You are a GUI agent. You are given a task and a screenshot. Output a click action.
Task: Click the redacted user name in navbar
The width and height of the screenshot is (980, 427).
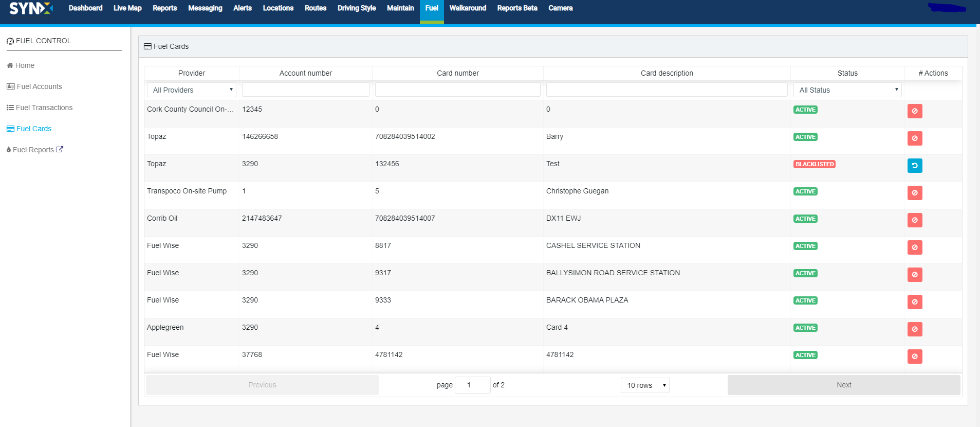coord(947,8)
